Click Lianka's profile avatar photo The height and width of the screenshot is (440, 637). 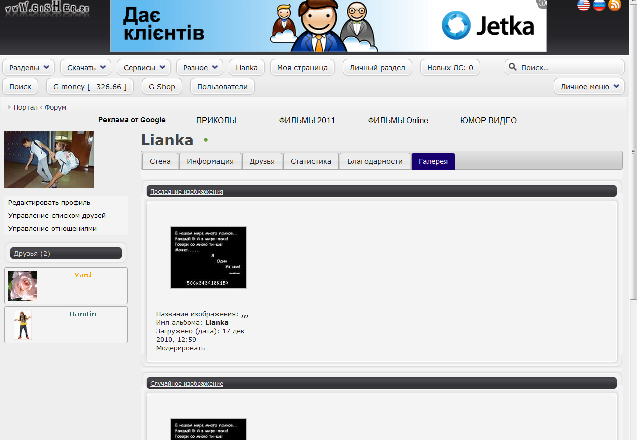coord(49,159)
